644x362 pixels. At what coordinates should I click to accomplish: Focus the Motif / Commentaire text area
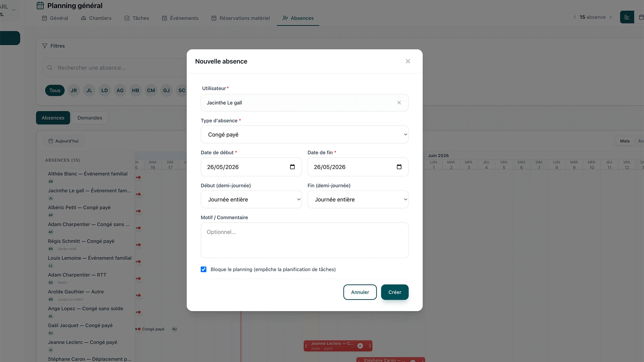[x=305, y=240]
